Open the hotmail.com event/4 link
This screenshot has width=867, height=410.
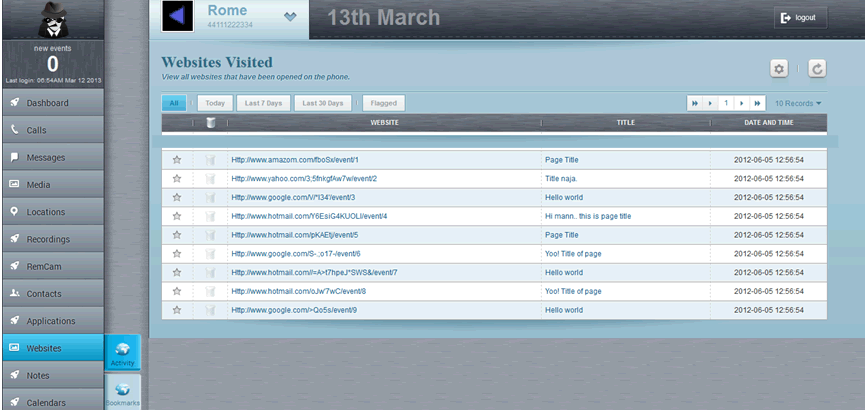click(309, 216)
